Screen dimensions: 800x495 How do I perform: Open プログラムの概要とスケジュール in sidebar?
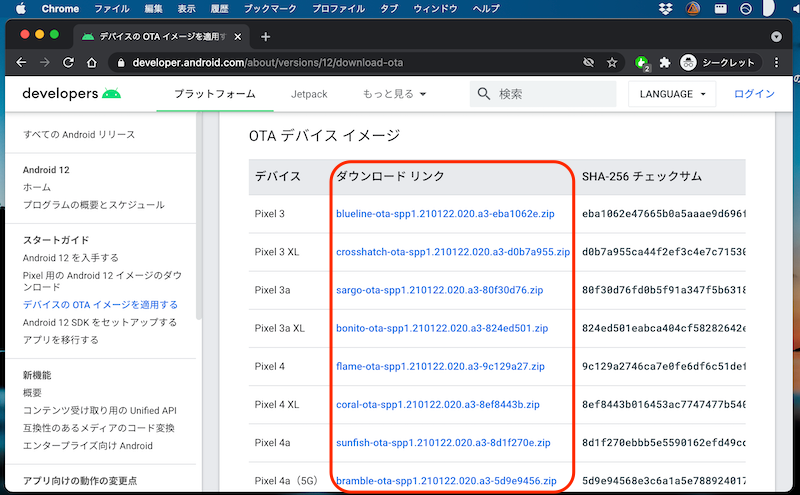(x=94, y=205)
